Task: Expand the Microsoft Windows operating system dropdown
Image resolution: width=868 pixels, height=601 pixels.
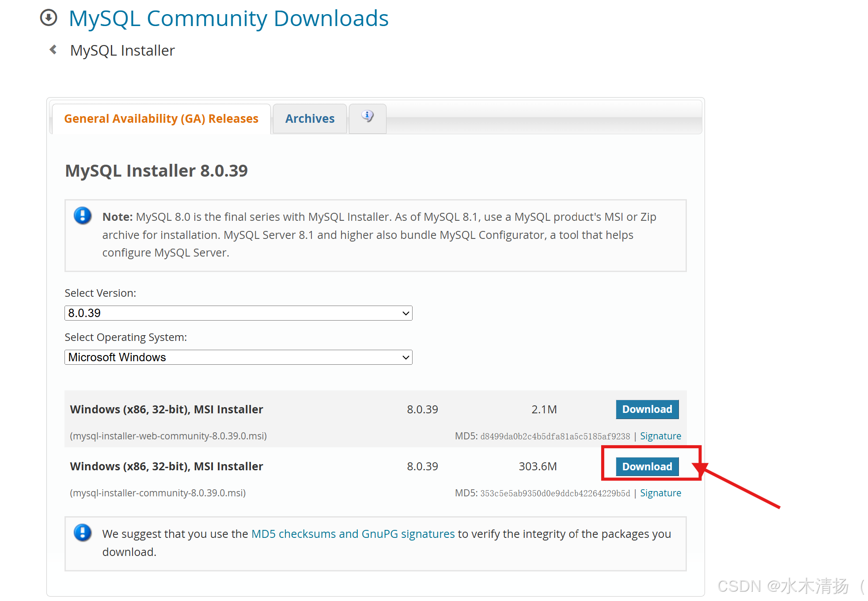Action: [238, 357]
